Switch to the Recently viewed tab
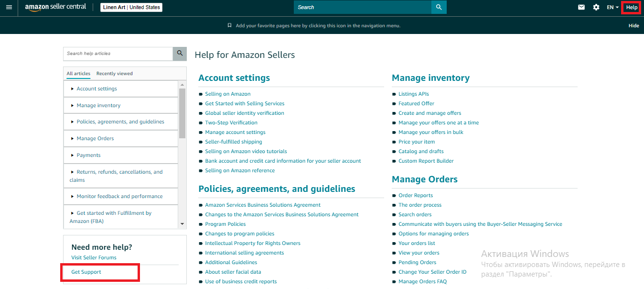This screenshot has width=644, height=289. 114,73
